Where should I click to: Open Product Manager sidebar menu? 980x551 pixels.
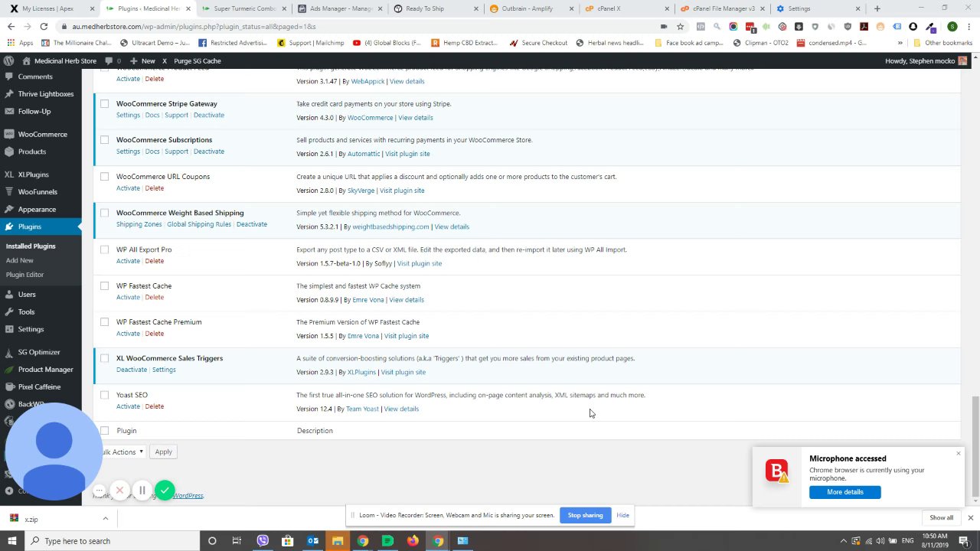click(x=41, y=370)
